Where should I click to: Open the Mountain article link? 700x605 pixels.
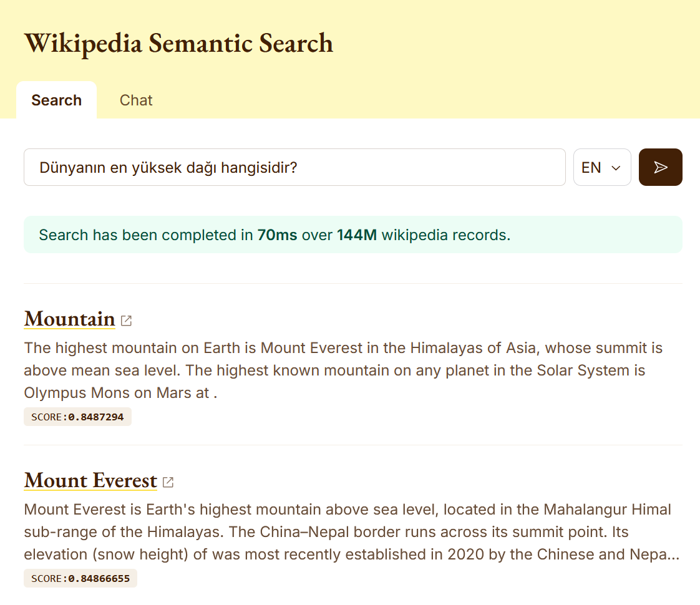[x=69, y=319]
